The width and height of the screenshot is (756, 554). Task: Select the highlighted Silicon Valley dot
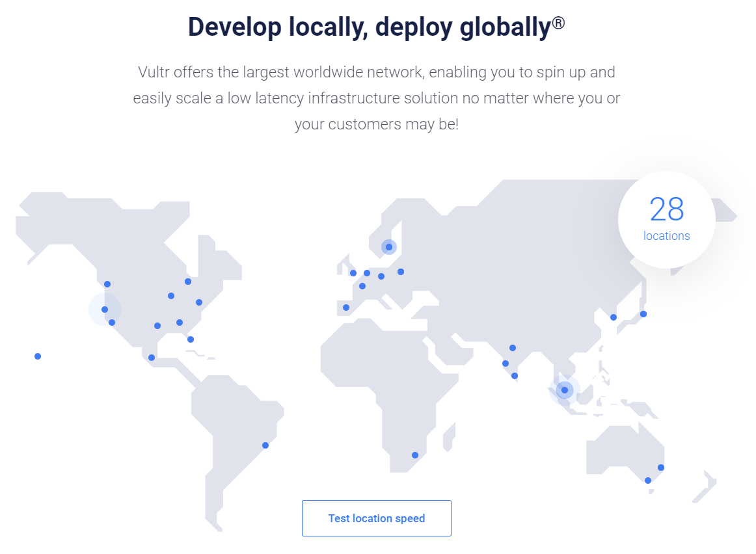(105, 310)
